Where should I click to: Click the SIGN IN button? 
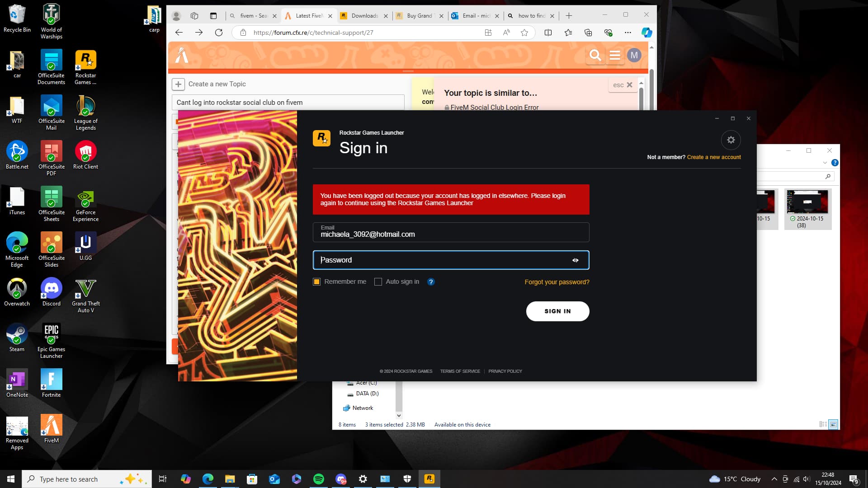(557, 311)
